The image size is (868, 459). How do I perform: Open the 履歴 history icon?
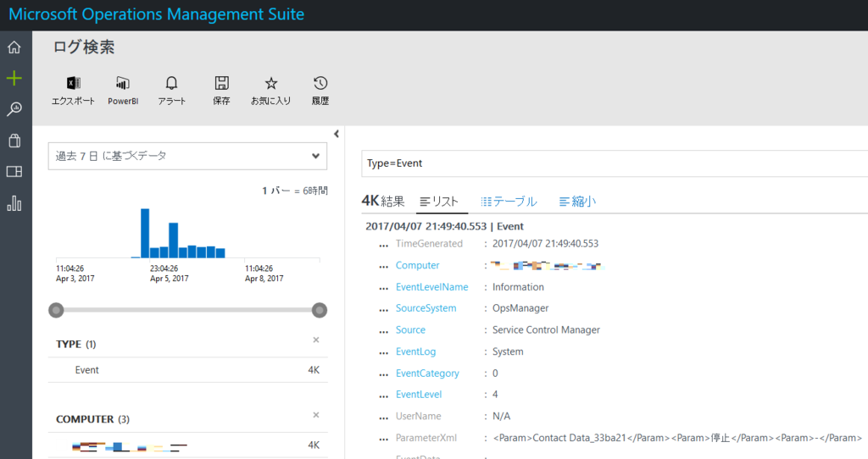tap(320, 83)
